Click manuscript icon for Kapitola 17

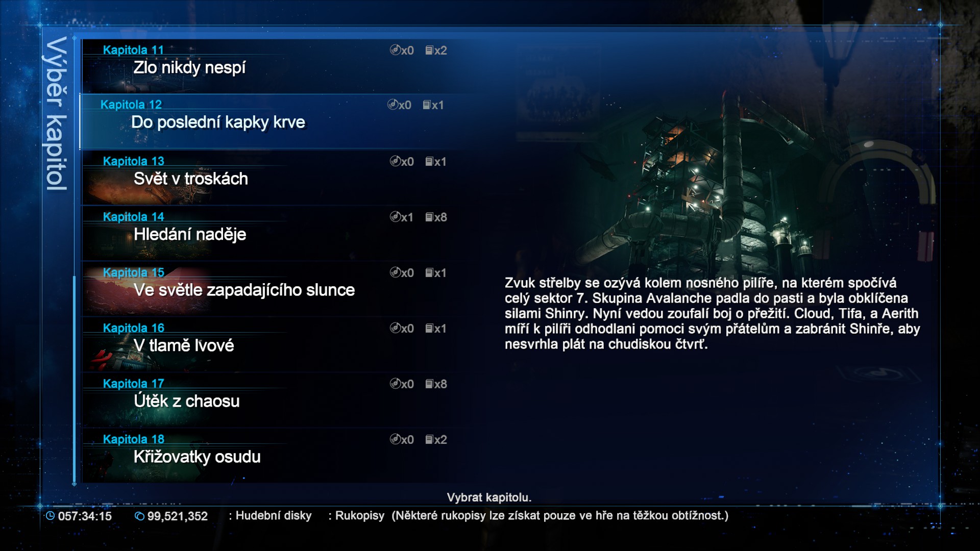click(429, 384)
